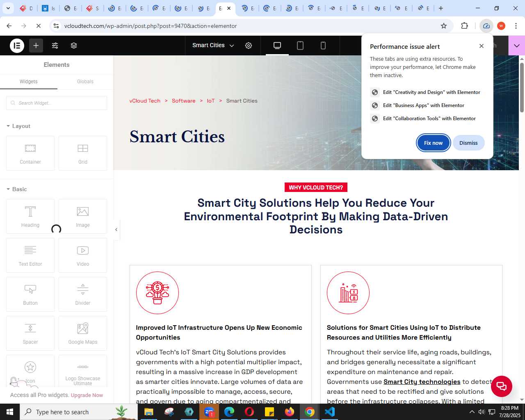The image size is (525, 420).
Task: Select the Grid widget
Action: [x=83, y=153]
